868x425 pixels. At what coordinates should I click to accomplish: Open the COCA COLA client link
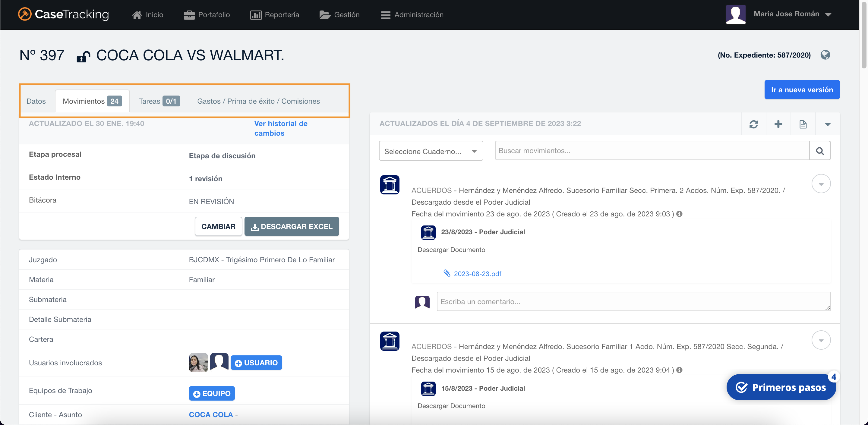tap(211, 414)
